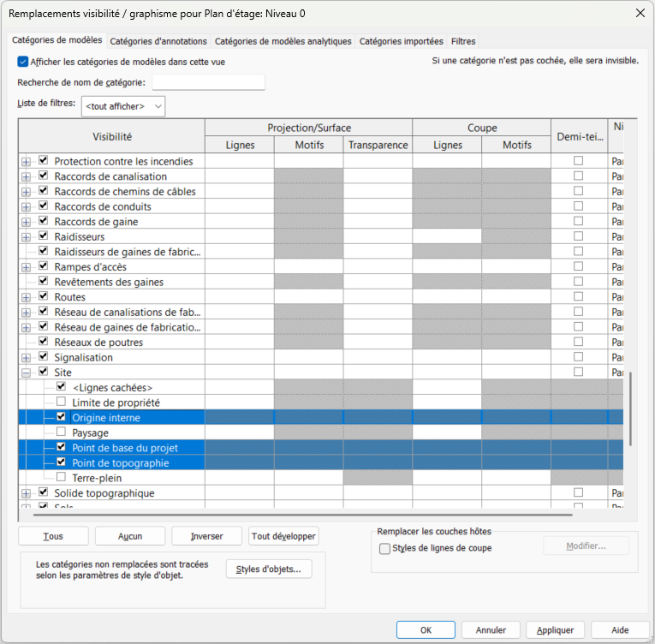Screen dimensions: 655x644
Task: Click the Inverser selection button
Action: click(206, 536)
